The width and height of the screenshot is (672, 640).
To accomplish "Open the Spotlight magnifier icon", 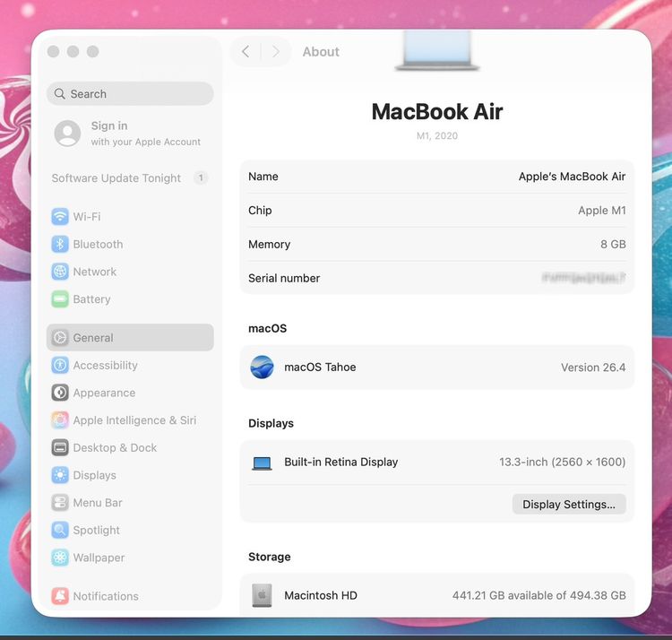I will [x=60, y=530].
